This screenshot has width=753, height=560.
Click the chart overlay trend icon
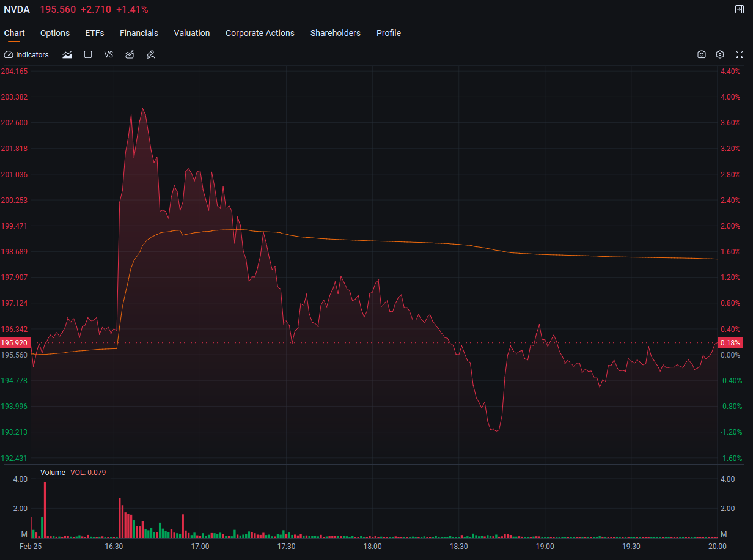pos(130,54)
